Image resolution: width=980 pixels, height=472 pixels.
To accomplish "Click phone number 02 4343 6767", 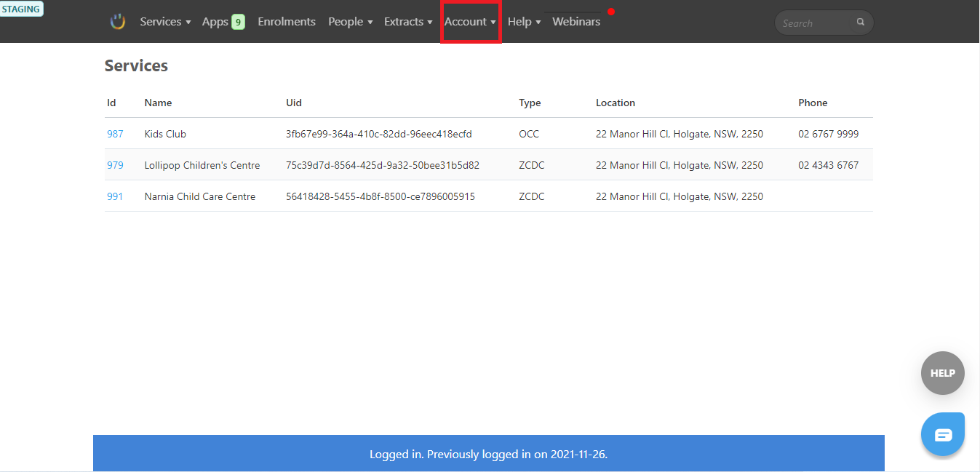I will click(x=828, y=165).
